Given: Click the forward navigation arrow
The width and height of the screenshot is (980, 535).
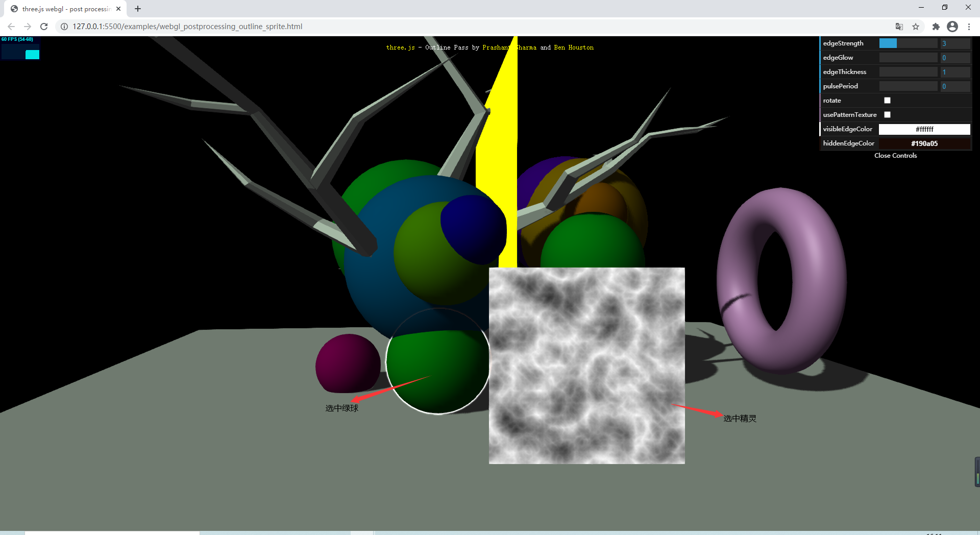Looking at the screenshot, I should coord(27,27).
